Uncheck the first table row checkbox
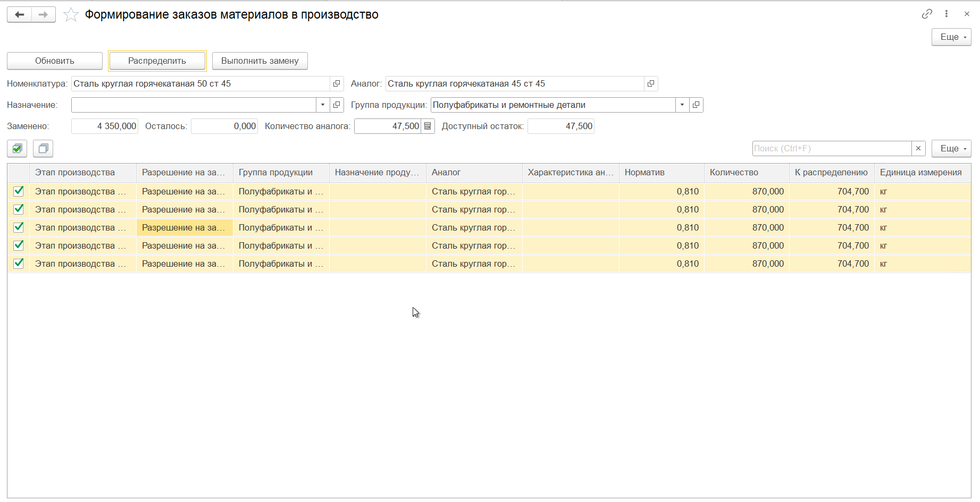The width and height of the screenshot is (980, 502). tap(19, 191)
